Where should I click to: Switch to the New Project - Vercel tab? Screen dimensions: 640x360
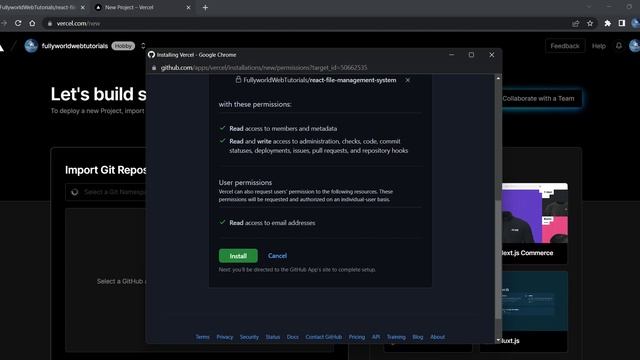[x=142, y=7]
